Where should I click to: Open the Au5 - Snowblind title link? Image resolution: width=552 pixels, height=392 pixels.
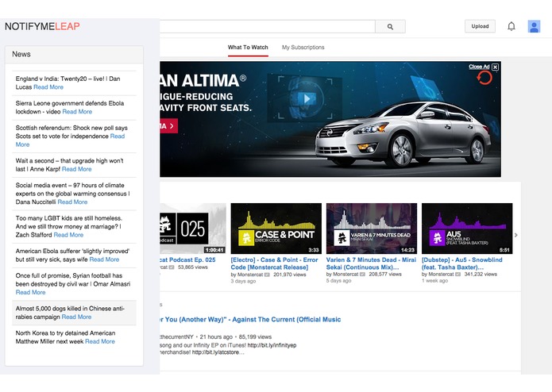(462, 263)
